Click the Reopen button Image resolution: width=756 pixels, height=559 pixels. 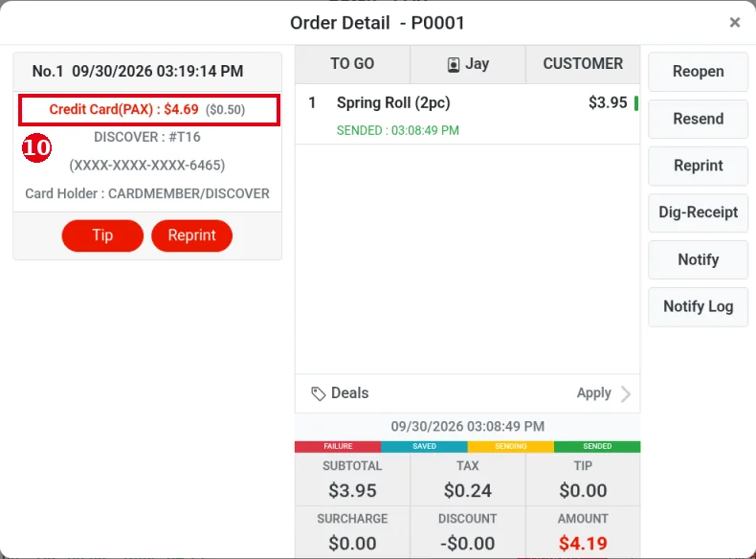coord(699,72)
